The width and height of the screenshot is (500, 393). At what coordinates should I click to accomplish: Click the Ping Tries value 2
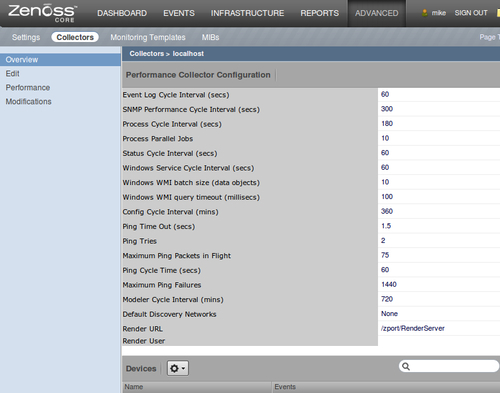(383, 241)
